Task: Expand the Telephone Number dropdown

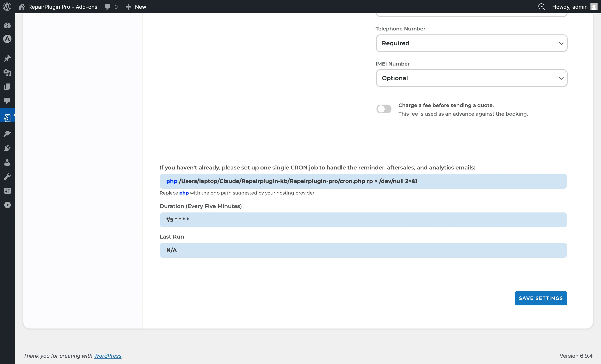Action: pos(471,43)
